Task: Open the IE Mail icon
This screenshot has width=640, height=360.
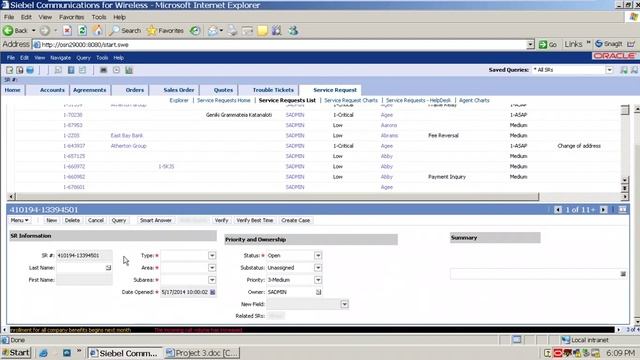Action: pyautogui.click(x=213, y=31)
